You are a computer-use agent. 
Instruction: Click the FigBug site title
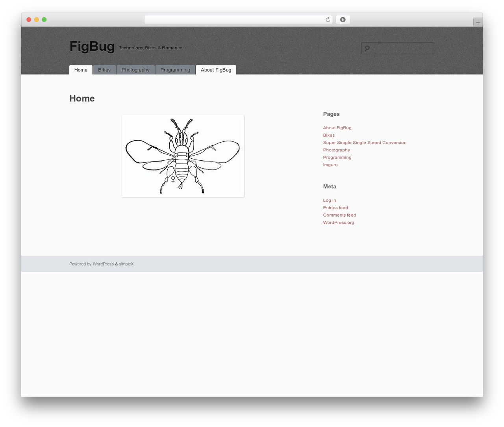click(x=92, y=46)
